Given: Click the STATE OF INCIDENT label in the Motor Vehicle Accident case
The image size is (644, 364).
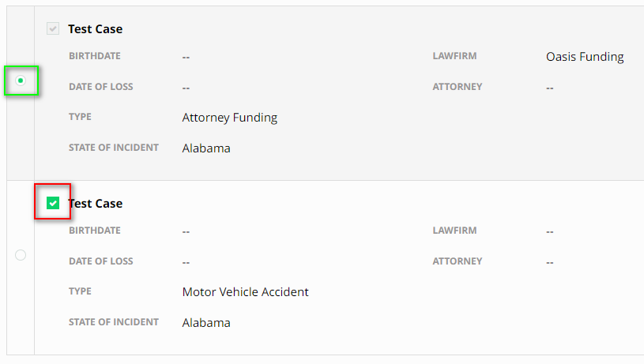Looking at the screenshot, I should click(113, 322).
